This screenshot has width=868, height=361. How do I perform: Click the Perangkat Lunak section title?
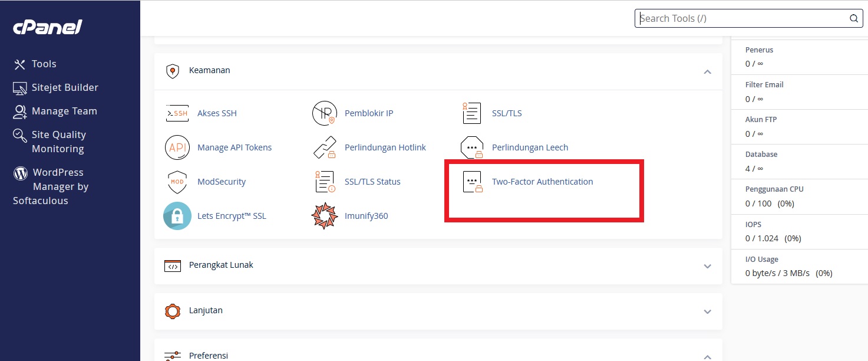(221, 265)
